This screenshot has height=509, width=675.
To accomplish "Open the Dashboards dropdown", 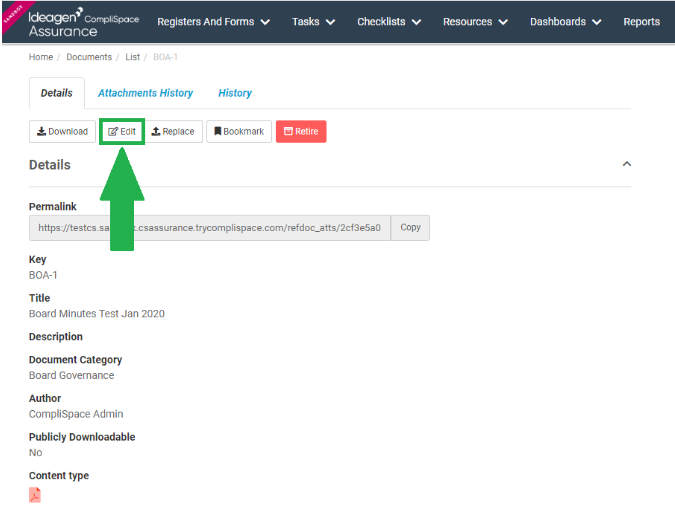I will click(x=565, y=22).
